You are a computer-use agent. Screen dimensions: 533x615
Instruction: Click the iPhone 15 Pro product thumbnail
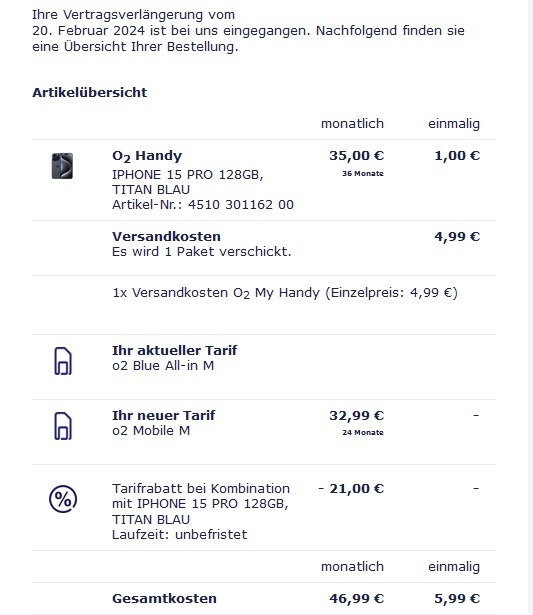62,166
